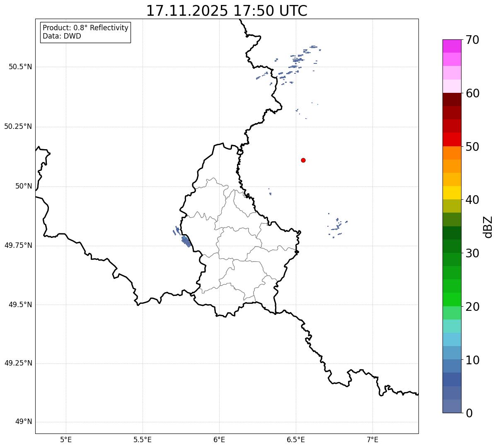This screenshot has height=448, width=498.
Task: Click the 'Data: DWD' label
Action: click(x=62, y=36)
